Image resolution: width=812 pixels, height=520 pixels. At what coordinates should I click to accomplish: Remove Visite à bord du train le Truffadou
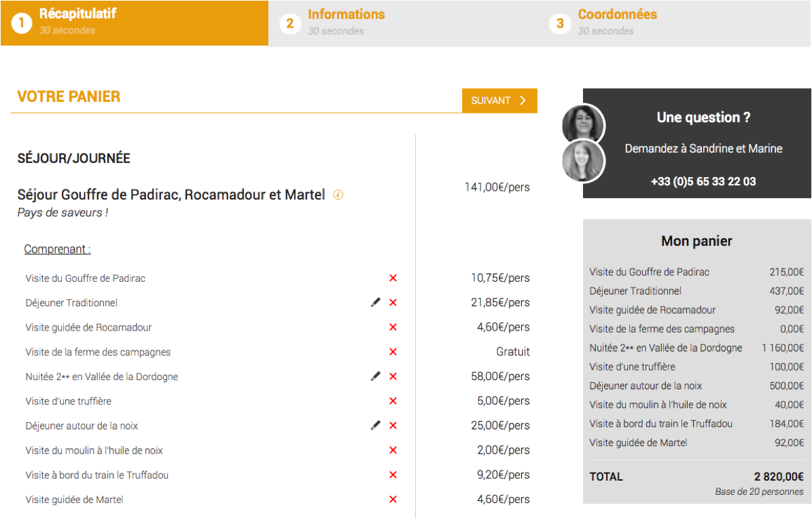[x=393, y=475]
